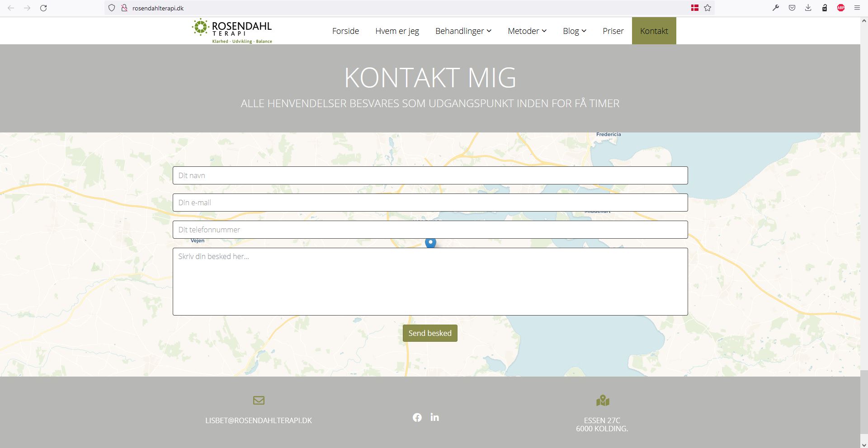Open the LinkedIn profile icon
Viewport: 868px width, 448px height.
[x=434, y=417]
